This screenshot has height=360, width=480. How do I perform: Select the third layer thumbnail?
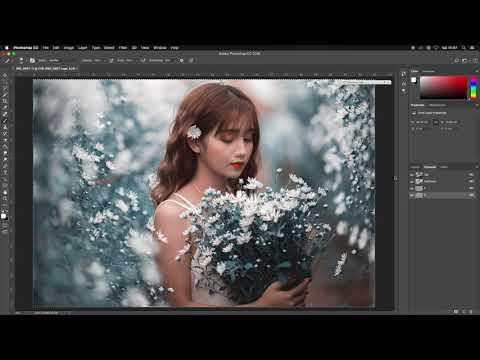click(419, 188)
